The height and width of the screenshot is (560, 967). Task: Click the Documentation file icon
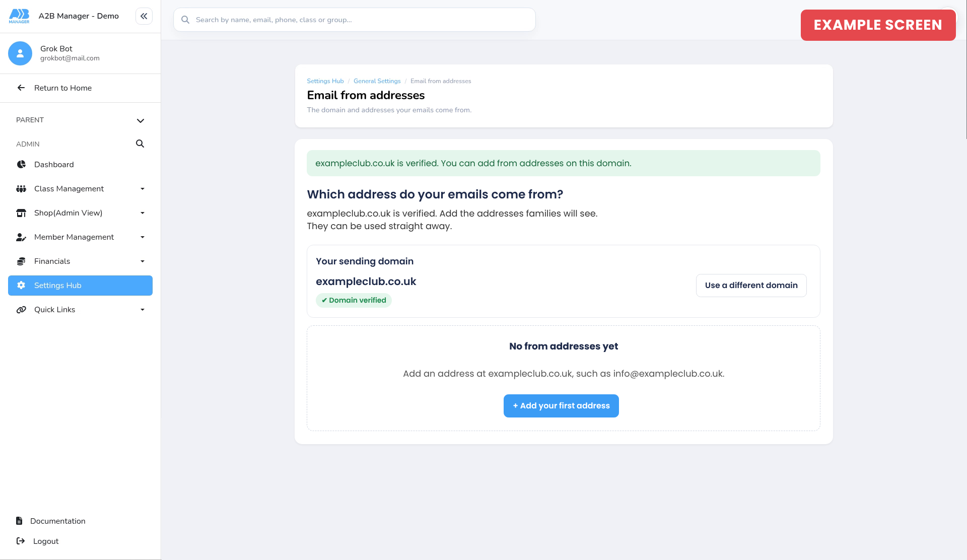tap(19, 521)
